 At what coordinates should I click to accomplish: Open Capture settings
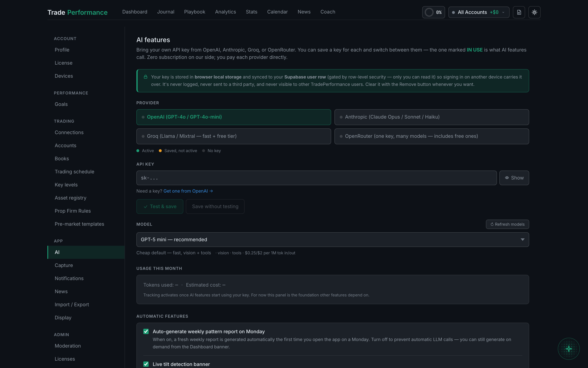tap(86, 265)
